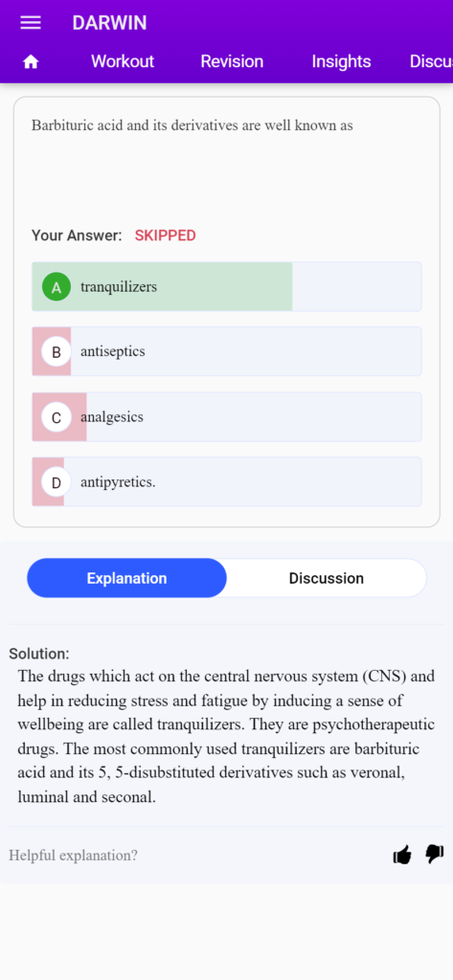Switch to the Workout tab
The height and width of the screenshot is (980, 453).
(123, 61)
